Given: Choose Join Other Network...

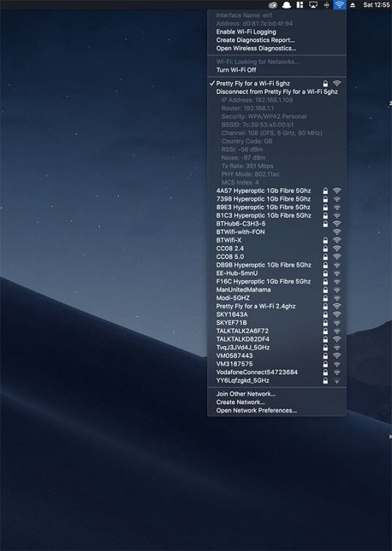Looking at the screenshot, I should coord(277,394).
